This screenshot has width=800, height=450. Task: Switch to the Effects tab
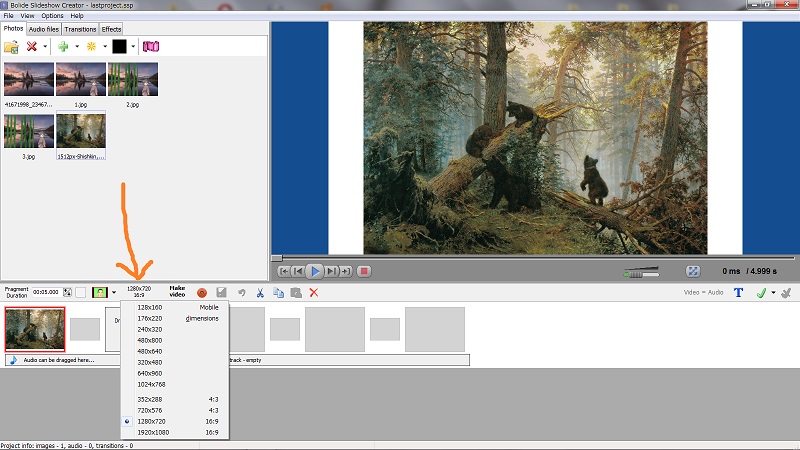111,30
